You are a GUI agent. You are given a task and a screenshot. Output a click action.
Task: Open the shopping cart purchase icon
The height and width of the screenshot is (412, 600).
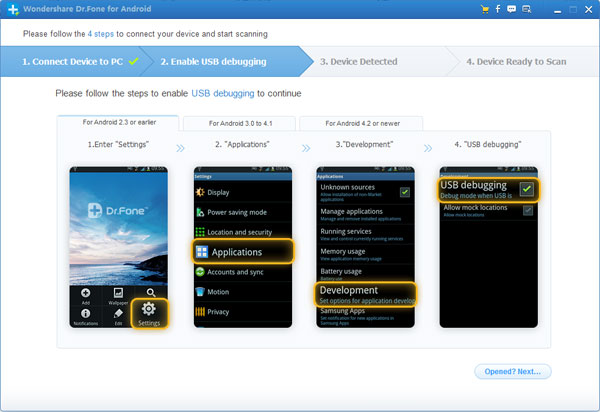pyautogui.click(x=484, y=9)
